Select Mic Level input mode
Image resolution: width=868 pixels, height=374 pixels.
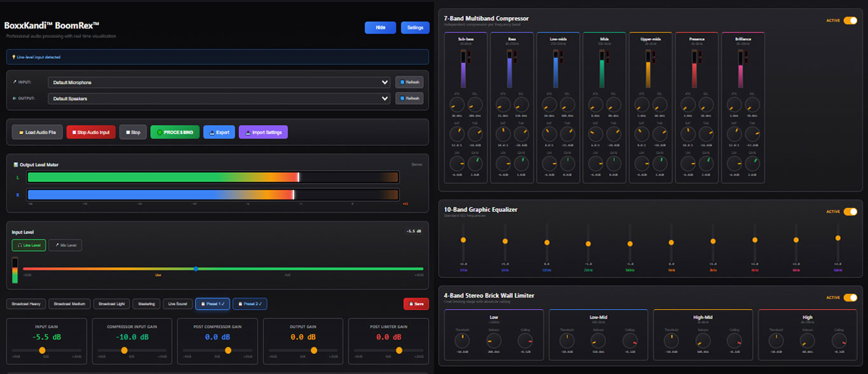tap(65, 246)
